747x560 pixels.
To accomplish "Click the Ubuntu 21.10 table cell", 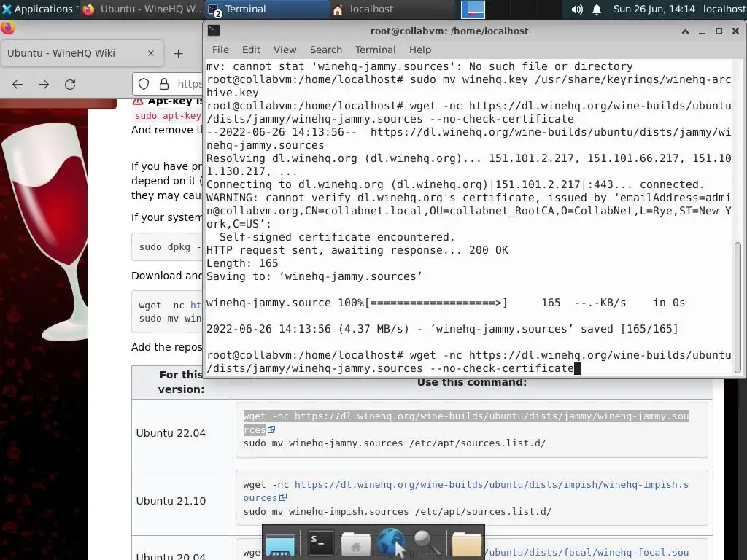I will pyautogui.click(x=181, y=501).
